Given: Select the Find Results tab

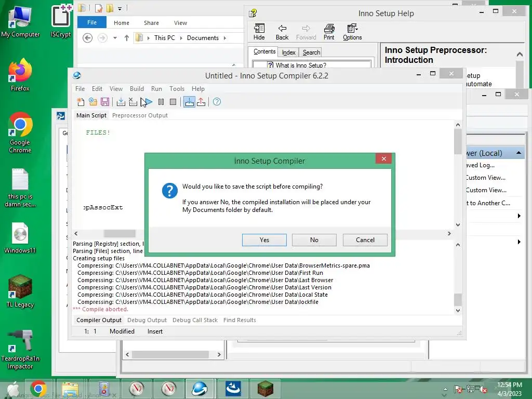Looking at the screenshot, I should coord(240,320).
